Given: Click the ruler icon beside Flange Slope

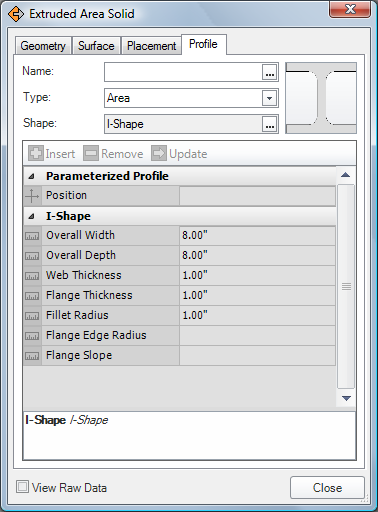Looking at the screenshot, I should [32, 356].
